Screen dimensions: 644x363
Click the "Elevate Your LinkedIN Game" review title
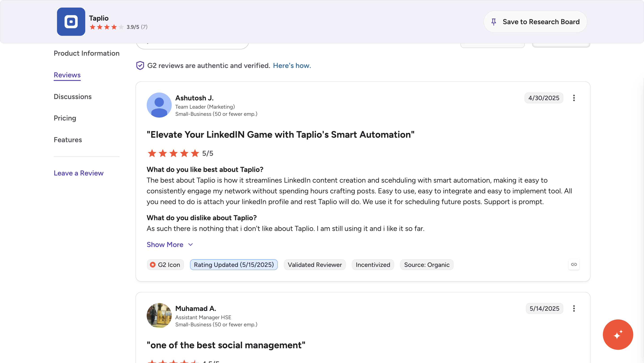(x=280, y=135)
